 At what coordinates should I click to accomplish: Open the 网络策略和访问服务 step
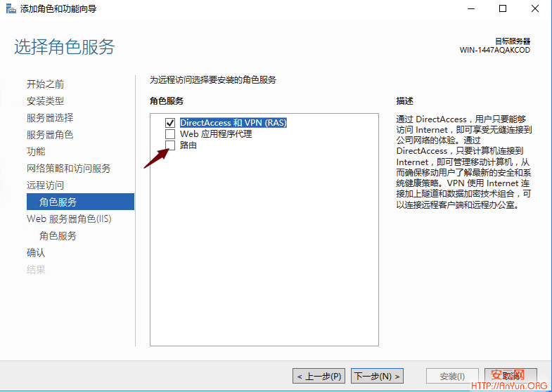pyautogui.click(x=68, y=169)
